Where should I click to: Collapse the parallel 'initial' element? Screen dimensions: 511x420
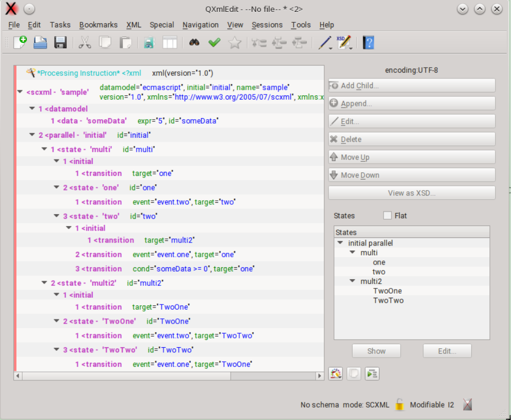pos(32,135)
